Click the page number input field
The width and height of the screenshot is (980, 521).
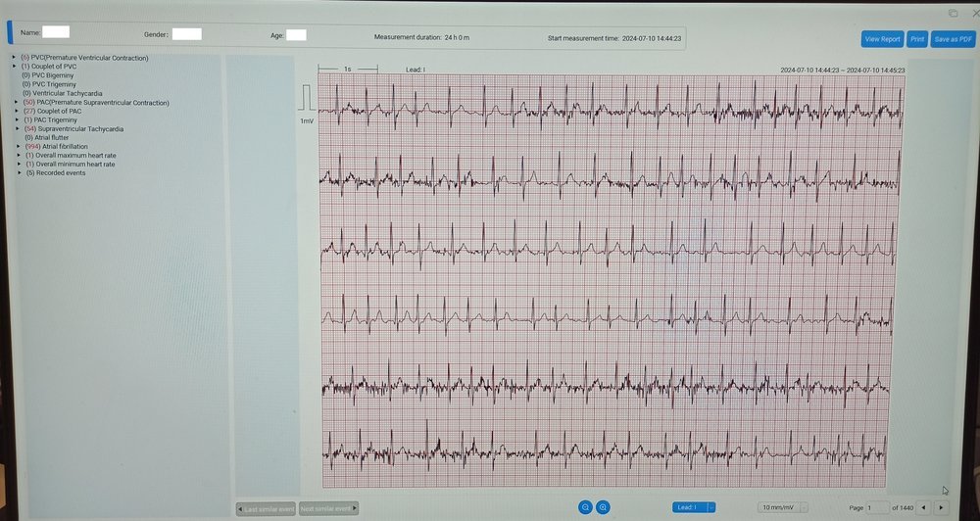pyautogui.click(x=877, y=508)
